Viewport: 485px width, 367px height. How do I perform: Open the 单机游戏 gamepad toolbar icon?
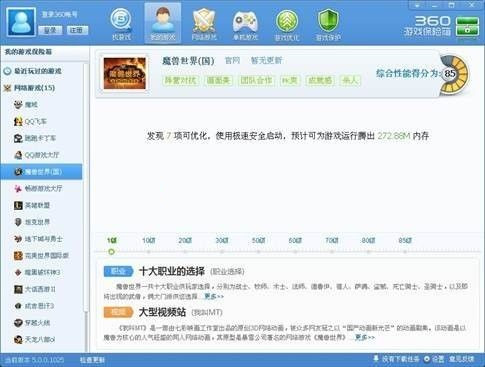point(245,24)
